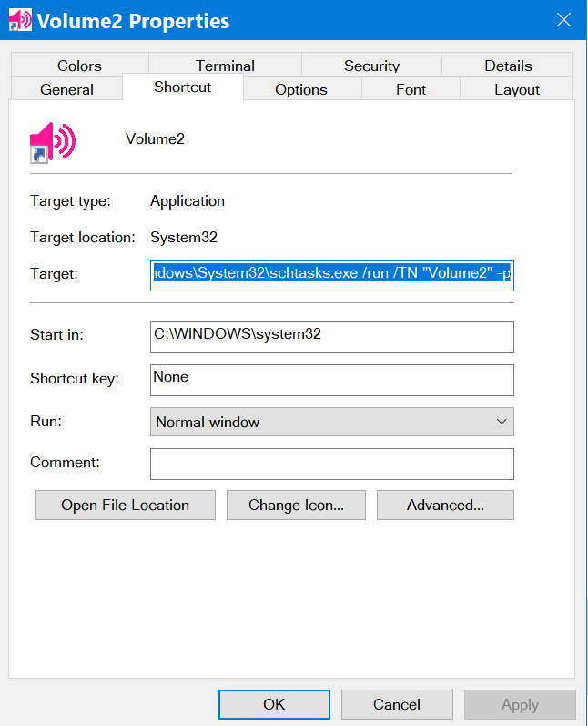
Task: Open the Options tab
Action: tap(301, 89)
